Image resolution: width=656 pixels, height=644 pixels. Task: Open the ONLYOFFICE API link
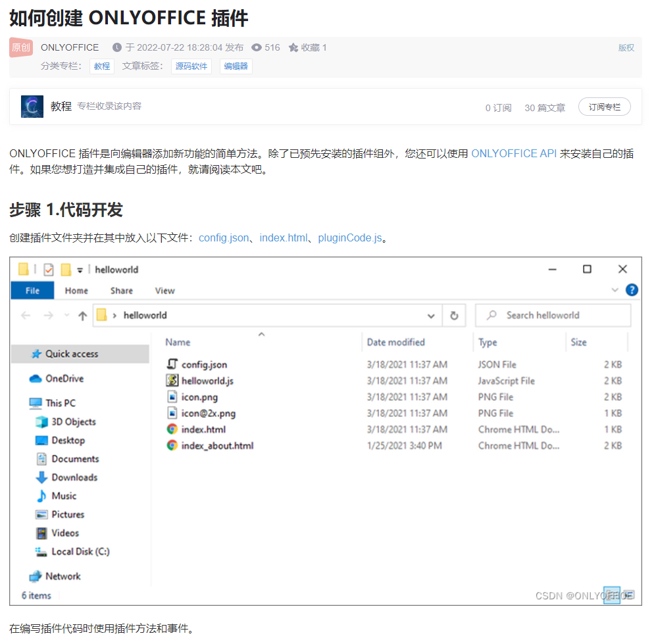pos(514,153)
